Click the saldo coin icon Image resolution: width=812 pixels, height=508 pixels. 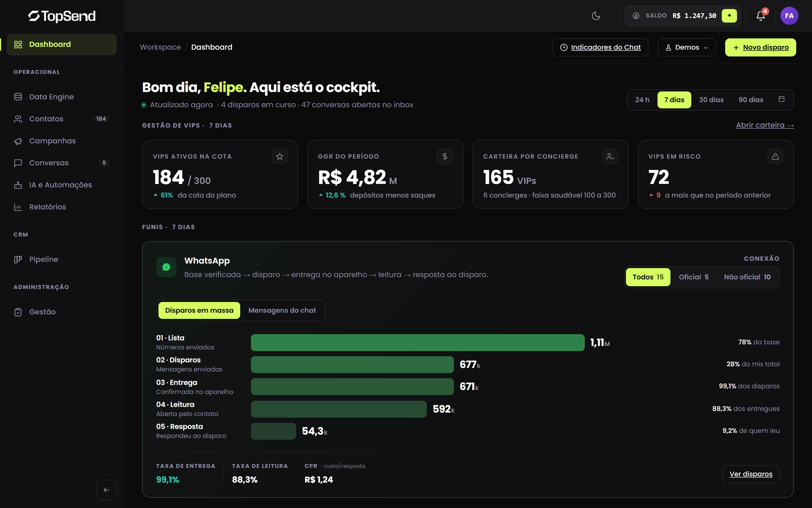click(636, 16)
